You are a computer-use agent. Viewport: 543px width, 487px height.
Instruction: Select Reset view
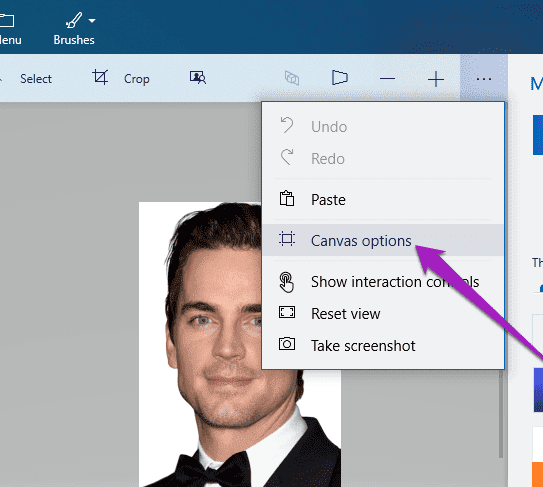click(383, 313)
